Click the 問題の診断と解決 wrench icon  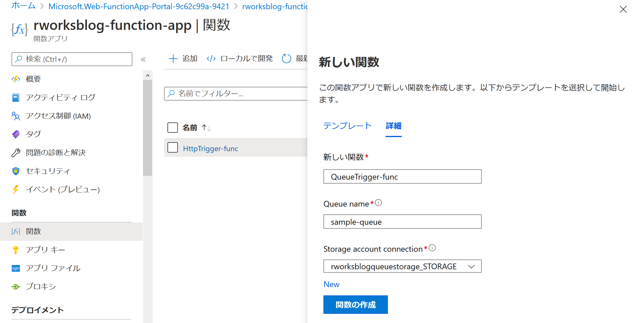coord(16,153)
